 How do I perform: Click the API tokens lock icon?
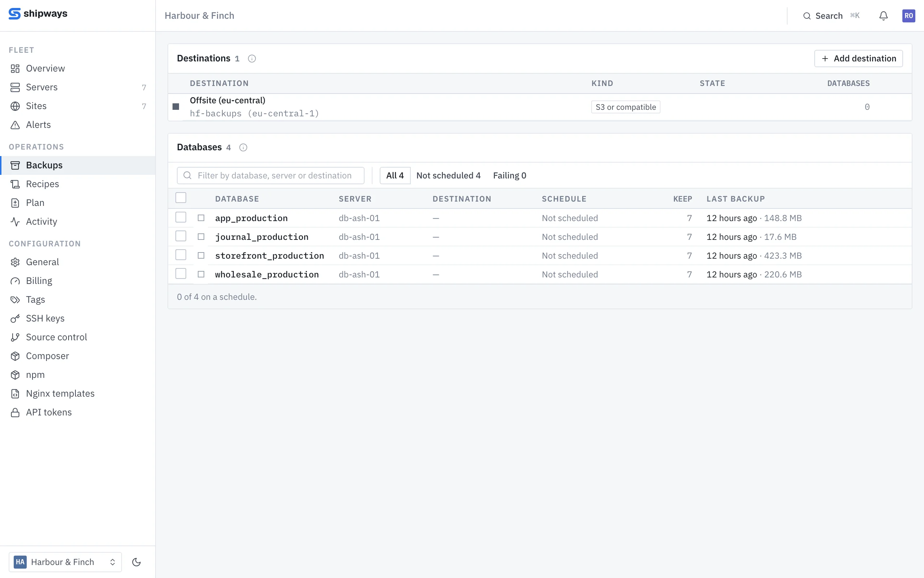15,412
